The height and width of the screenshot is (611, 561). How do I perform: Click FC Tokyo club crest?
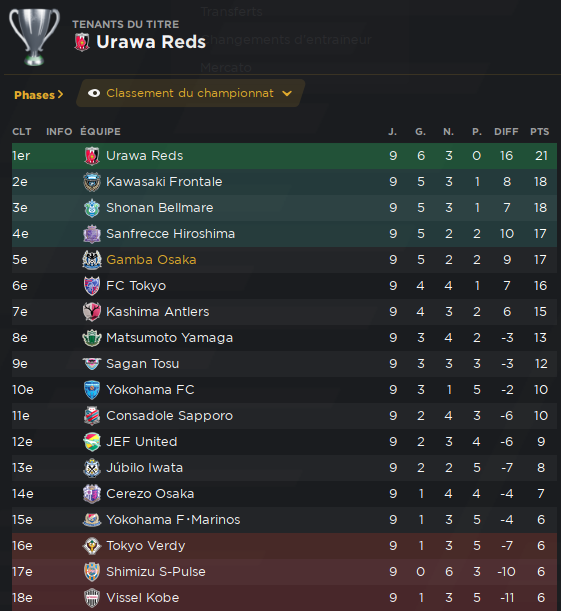pos(92,286)
